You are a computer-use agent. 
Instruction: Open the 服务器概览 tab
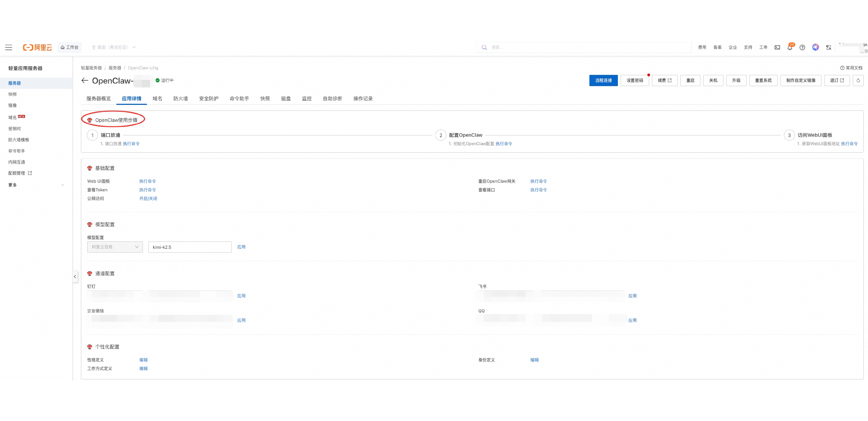coord(98,99)
